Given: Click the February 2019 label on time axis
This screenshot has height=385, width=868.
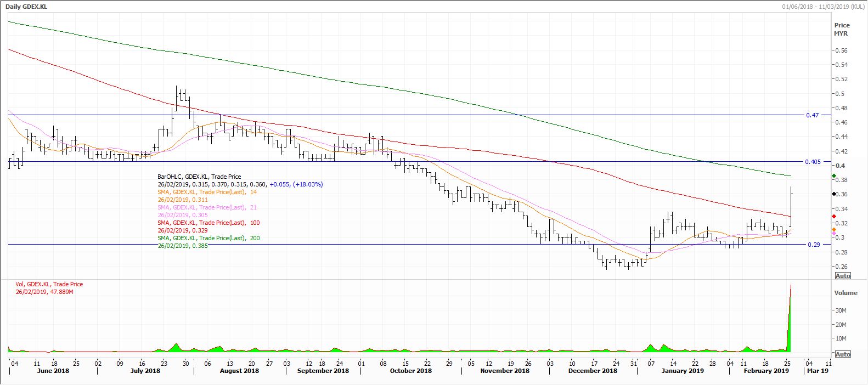Looking at the screenshot, I should [x=765, y=371].
